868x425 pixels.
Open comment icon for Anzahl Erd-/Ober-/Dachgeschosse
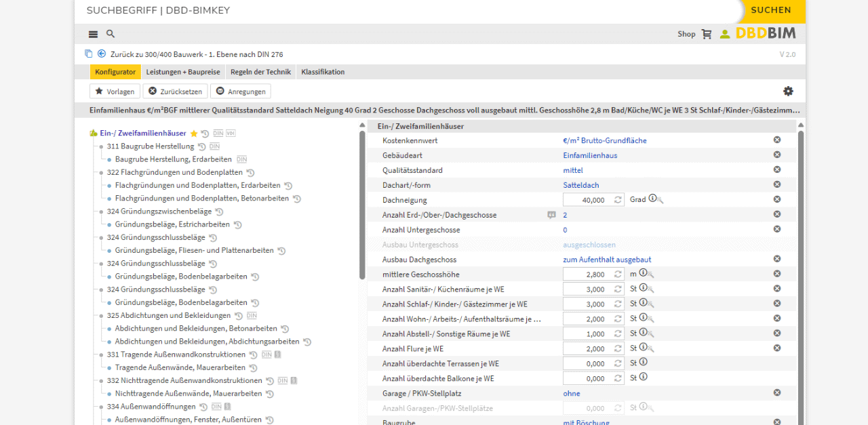[x=551, y=215]
